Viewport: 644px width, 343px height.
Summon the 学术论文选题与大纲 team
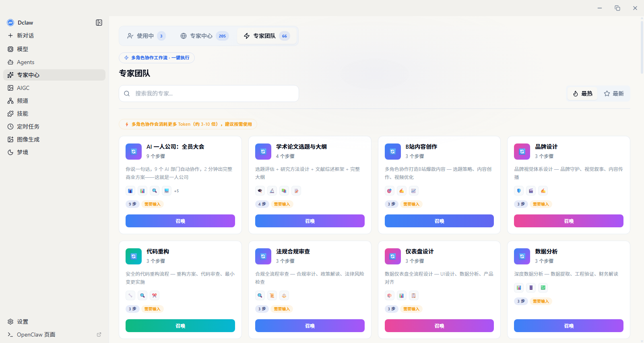310,221
